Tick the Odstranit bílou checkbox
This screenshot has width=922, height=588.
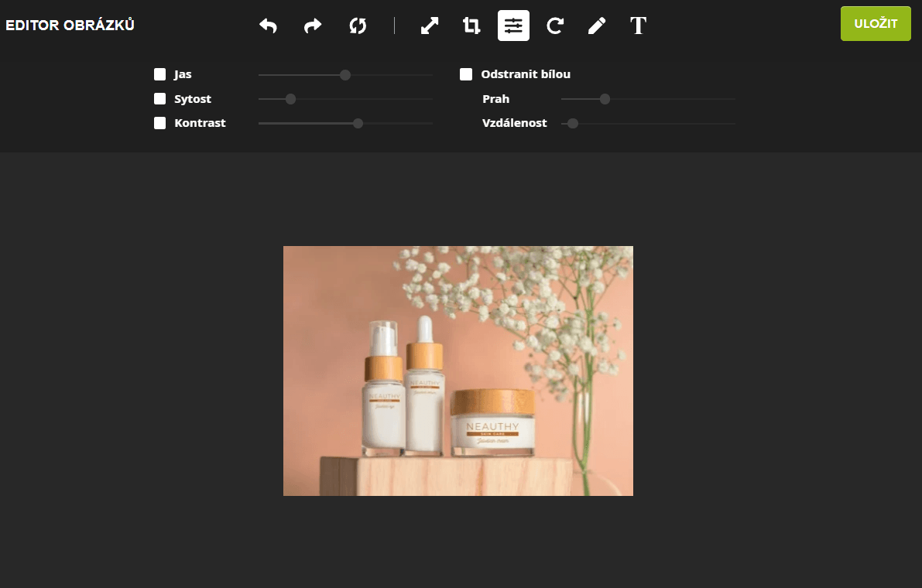tap(466, 74)
